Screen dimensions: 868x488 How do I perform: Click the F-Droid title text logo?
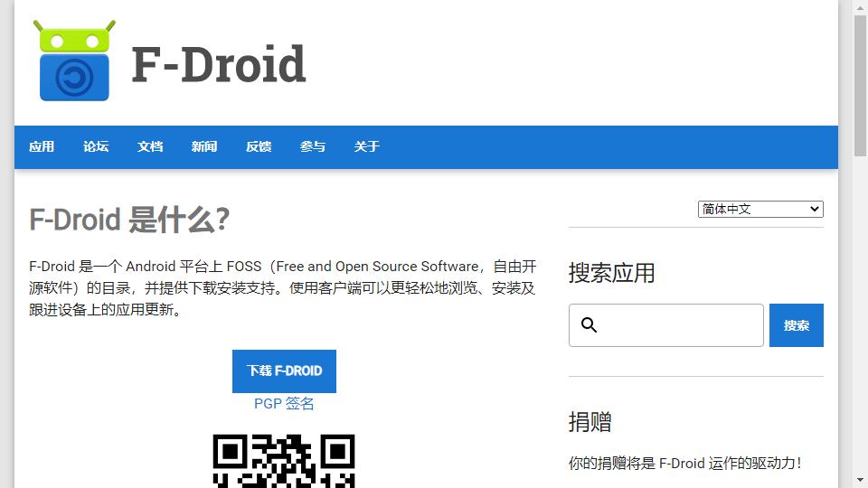[219, 64]
